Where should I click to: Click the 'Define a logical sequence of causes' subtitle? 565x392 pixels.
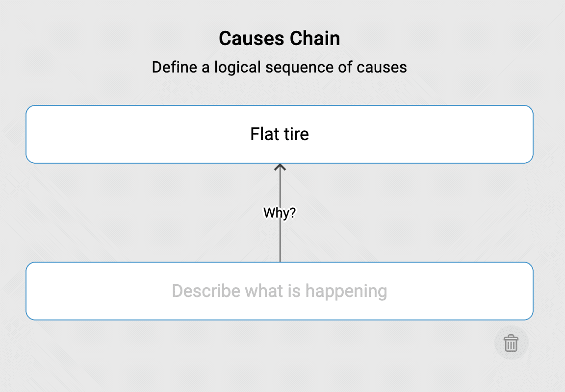click(x=279, y=67)
